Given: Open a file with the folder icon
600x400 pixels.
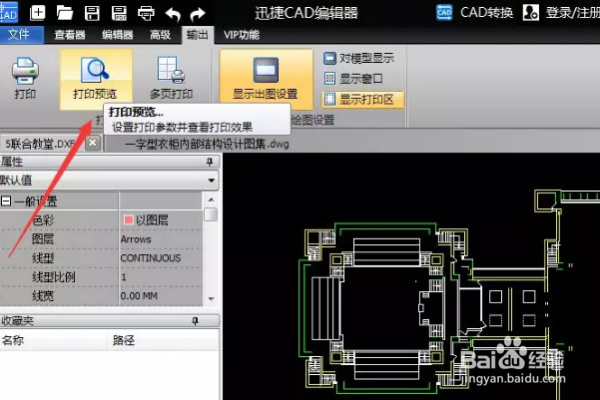Looking at the screenshot, I should pos(65,13).
